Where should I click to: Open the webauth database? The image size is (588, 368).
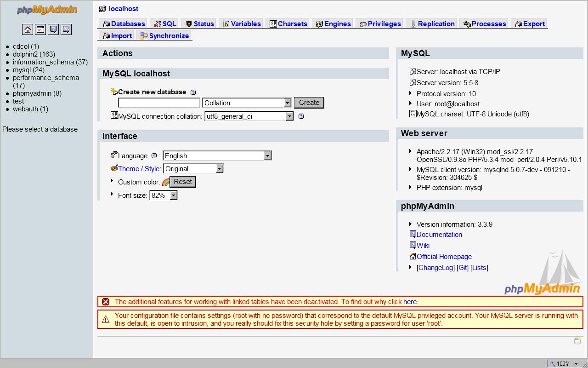[x=30, y=109]
